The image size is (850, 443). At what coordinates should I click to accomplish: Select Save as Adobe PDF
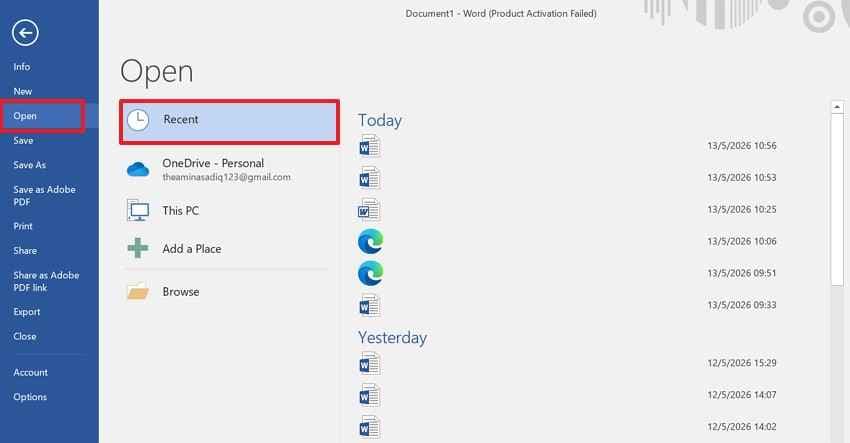[x=44, y=195]
